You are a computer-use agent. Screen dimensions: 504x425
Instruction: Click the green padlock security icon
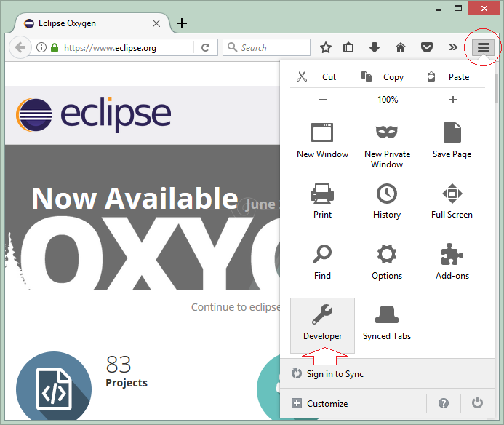tap(55, 47)
